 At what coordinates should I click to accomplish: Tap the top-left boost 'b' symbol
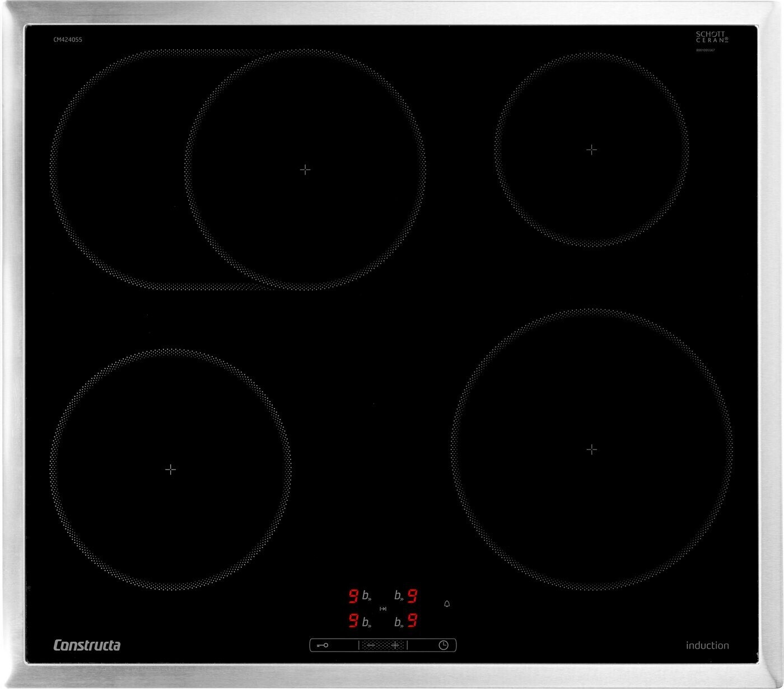366,596
